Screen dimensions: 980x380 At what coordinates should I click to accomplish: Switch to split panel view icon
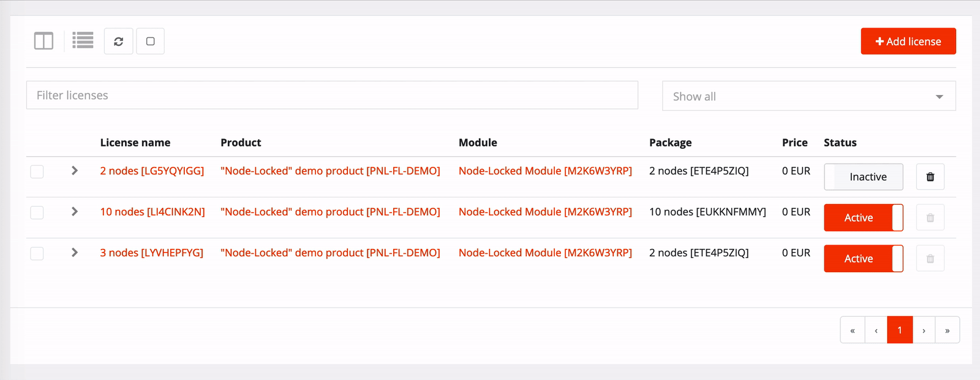(x=43, y=41)
